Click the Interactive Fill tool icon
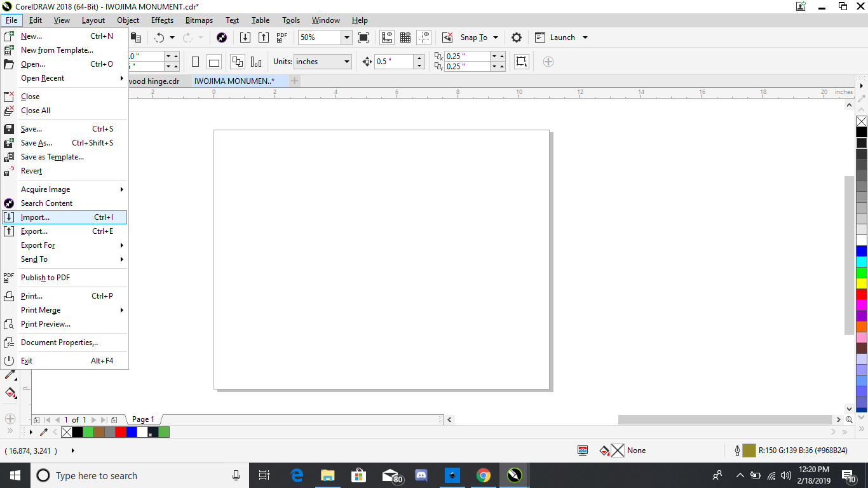Viewport: 868px width, 488px height. [x=10, y=393]
